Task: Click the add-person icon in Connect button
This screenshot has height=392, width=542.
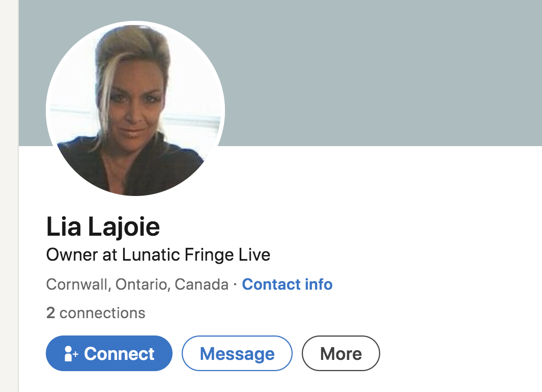Action: tap(71, 354)
